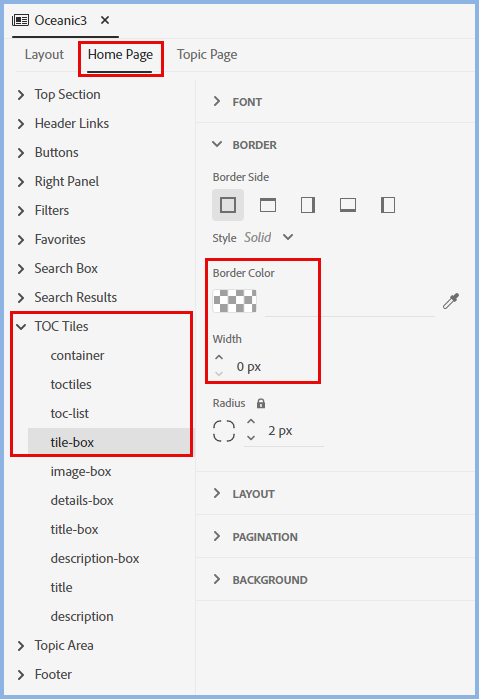479x699 pixels.
Task: Select the toctiles tree item
Action: (71, 384)
